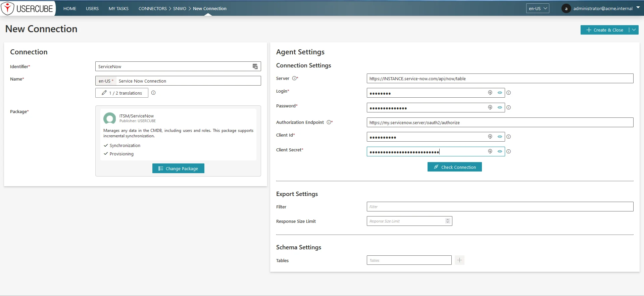
Task: Click the Export Settings heading
Action: click(297, 194)
